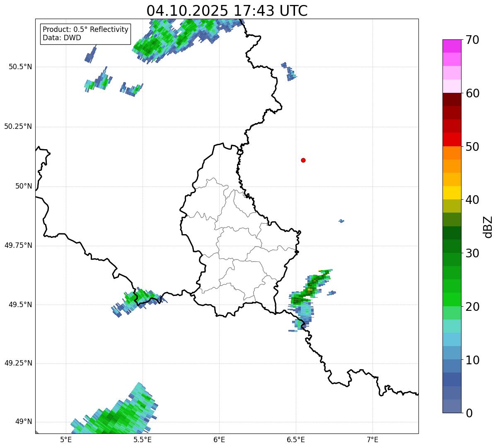Click the 50.25°N latitude label
The width and height of the screenshot is (498, 448).
pos(18,126)
